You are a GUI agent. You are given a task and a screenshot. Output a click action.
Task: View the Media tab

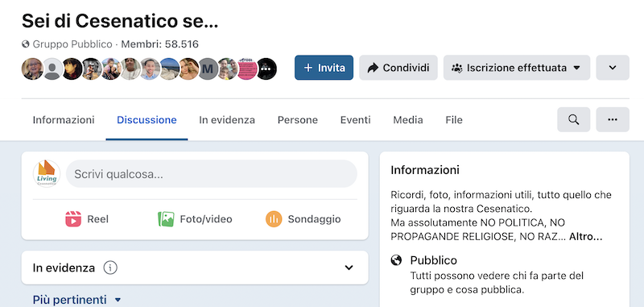click(408, 120)
